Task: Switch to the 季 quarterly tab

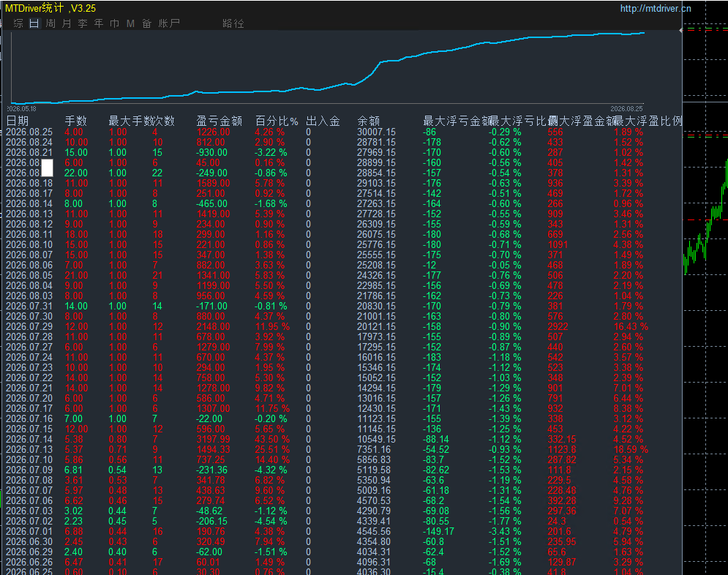Action: 83,23
